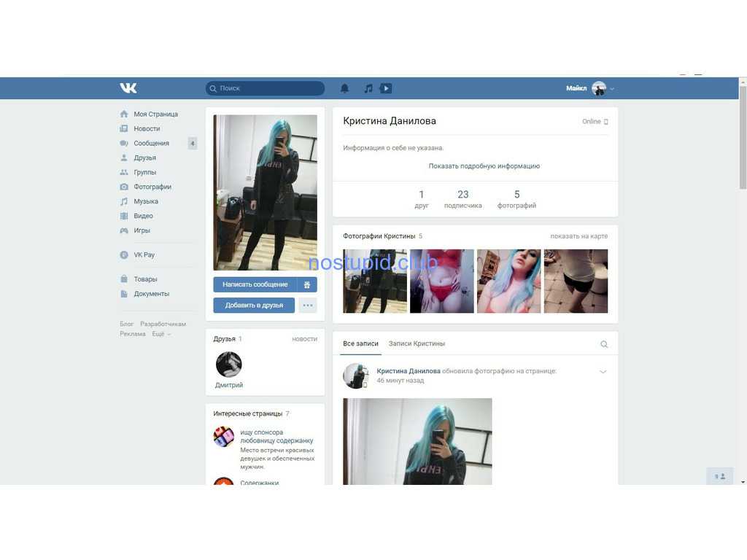The height and width of the screenshot is (560, 747).
Task: Switch to Записи Кристины tab
Action: click(x=417, y=343)
